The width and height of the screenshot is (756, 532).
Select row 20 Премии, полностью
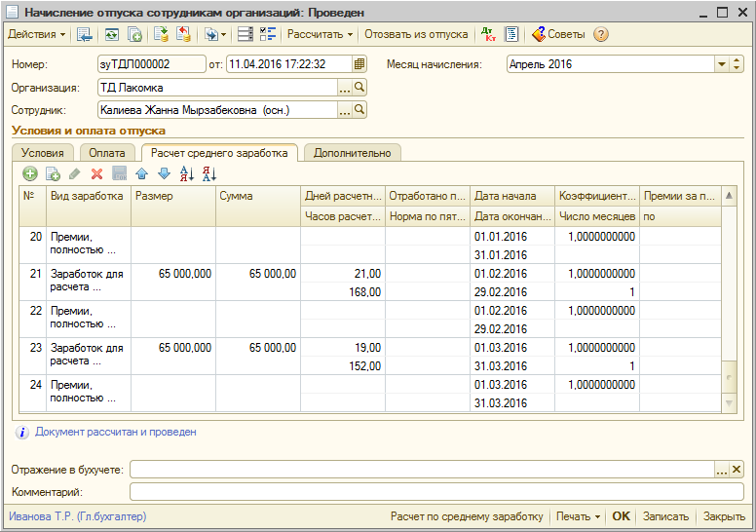click(x=370, y=246)
